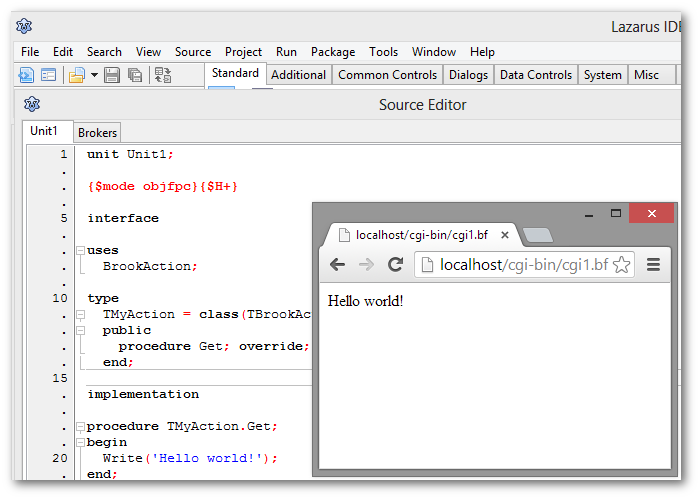Bookmark the page with star icon
The height and width of the screenshot is (499, 700).
click(621, 265)
